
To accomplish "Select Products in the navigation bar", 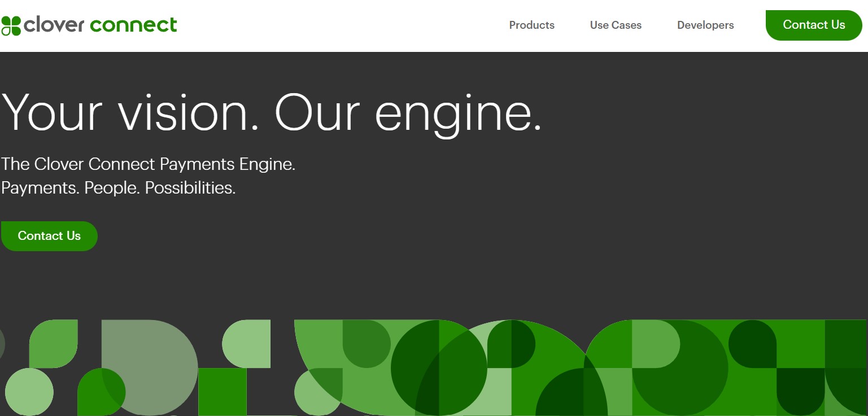I will point(531,25).
